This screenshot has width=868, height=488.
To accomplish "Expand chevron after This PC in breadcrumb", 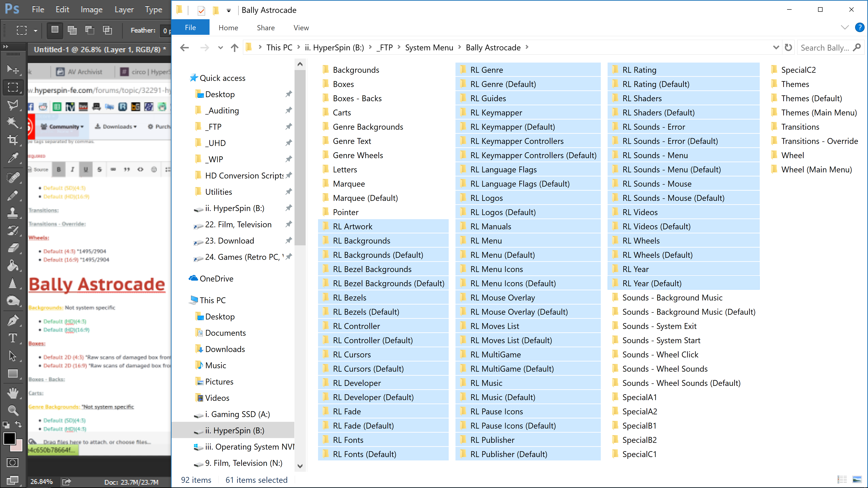I will 299,47.
